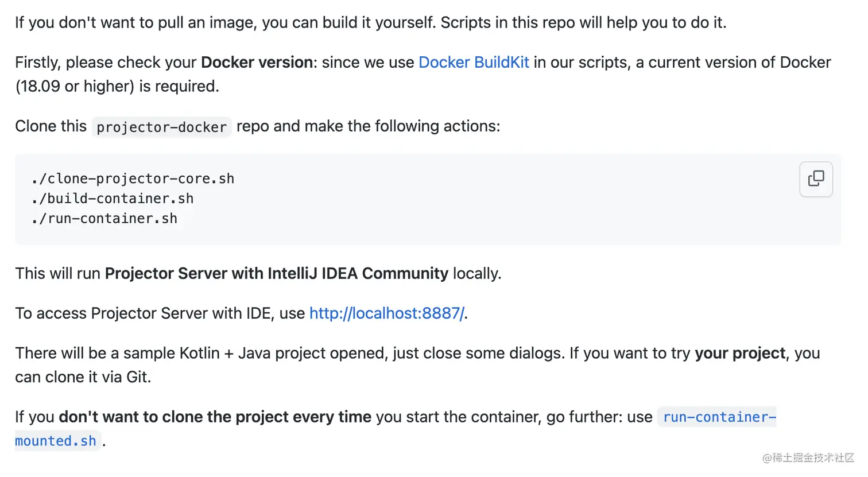Screen dimensions: 868x477
Task: Click the projector-docker inline code label
Action: coord(161,127)
